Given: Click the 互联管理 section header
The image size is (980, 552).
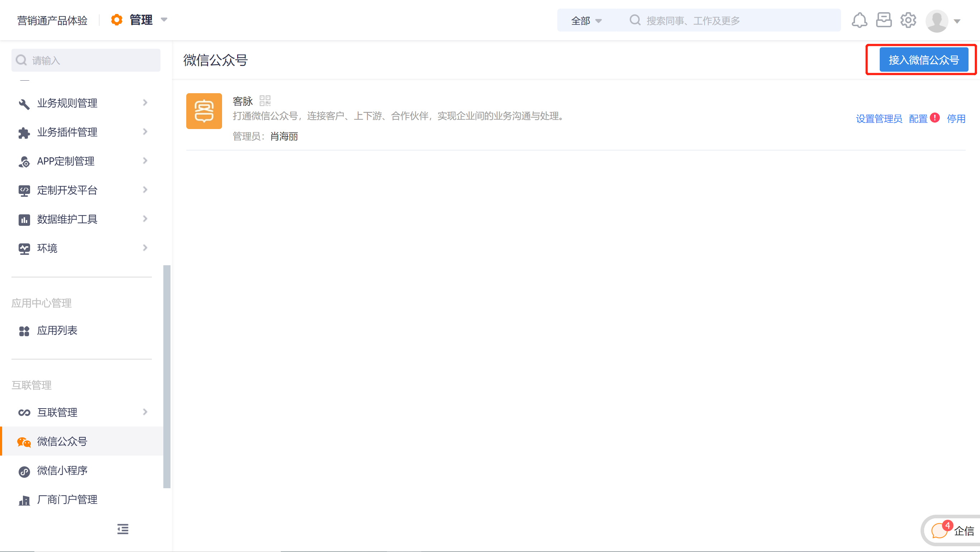Looking at the screenshot, I should (x=32, y=385).
